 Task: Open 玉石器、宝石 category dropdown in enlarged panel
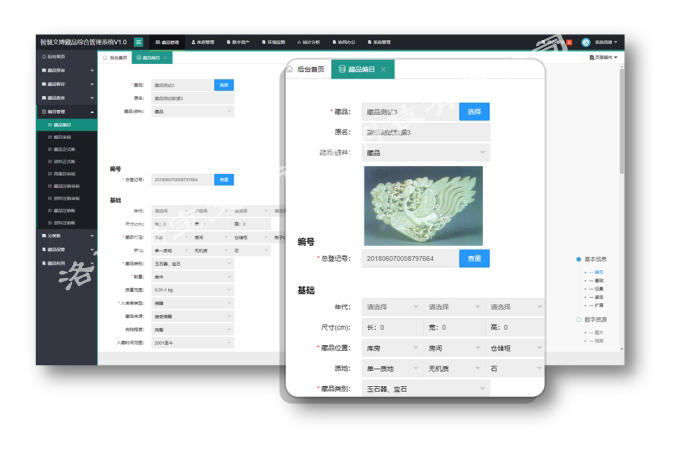point(426,389)
